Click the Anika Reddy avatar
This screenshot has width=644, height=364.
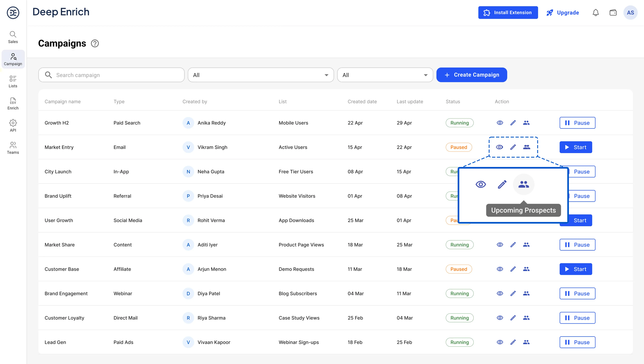coord(188,123)
